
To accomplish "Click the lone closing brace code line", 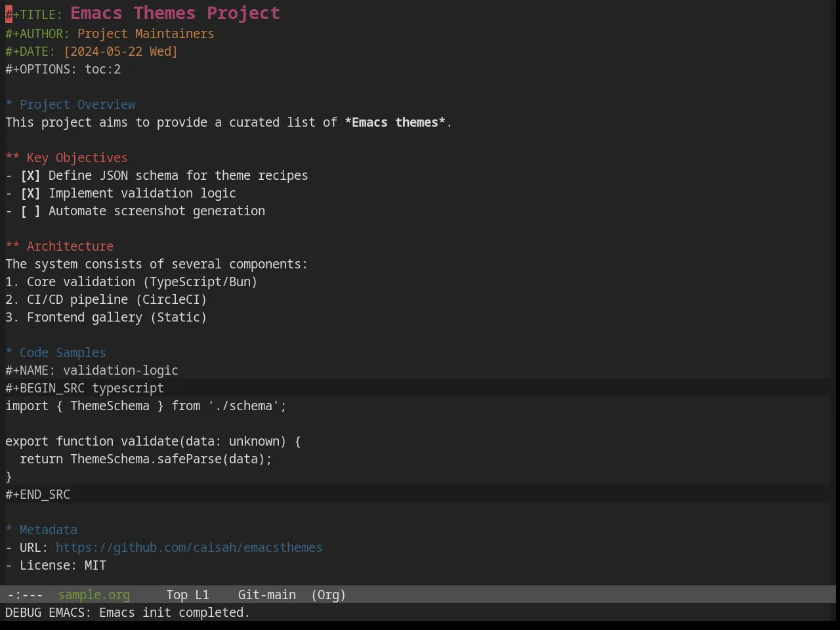I will point(9,476).
